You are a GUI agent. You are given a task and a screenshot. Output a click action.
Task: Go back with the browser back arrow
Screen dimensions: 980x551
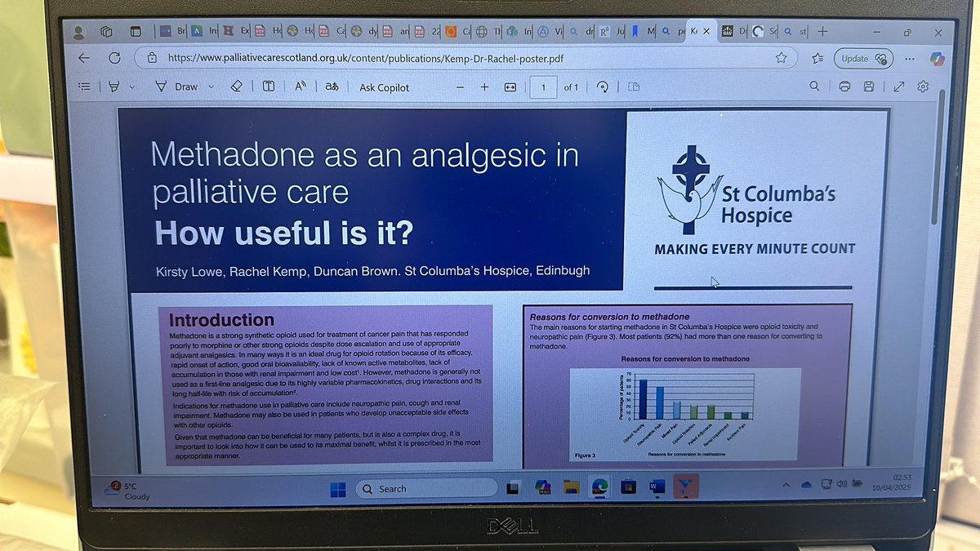coord(83,58)
